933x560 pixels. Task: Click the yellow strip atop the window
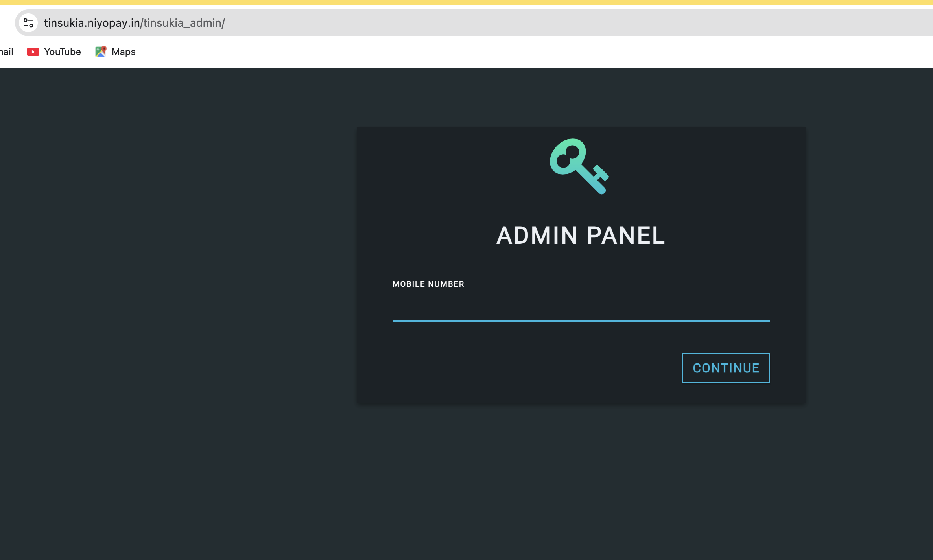pos(466,2)
